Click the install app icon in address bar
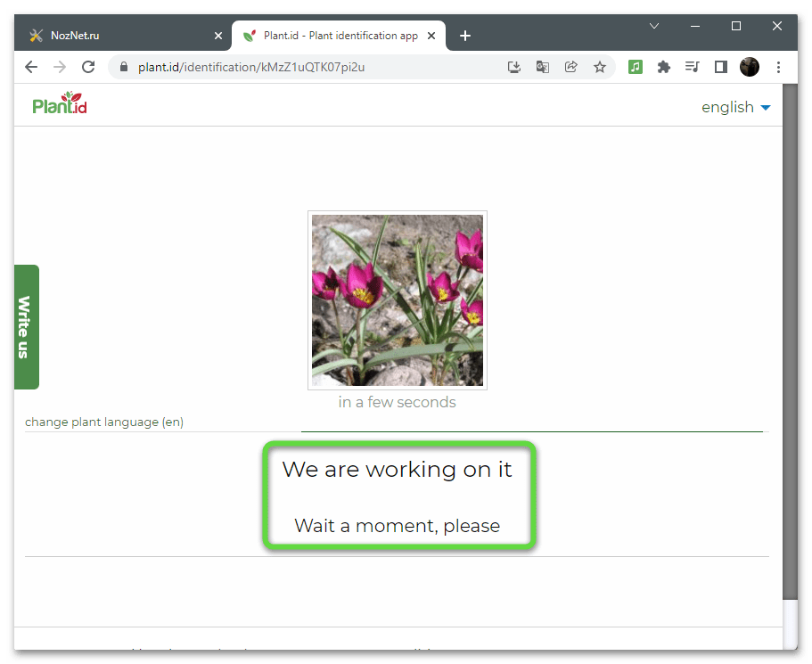 [x=514, y=67]
